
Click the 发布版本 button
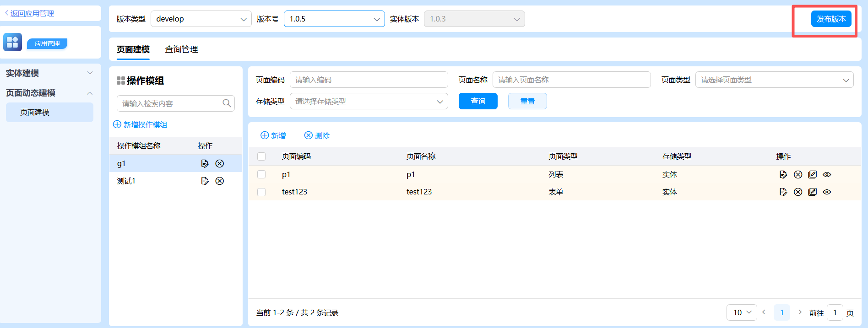831,19
